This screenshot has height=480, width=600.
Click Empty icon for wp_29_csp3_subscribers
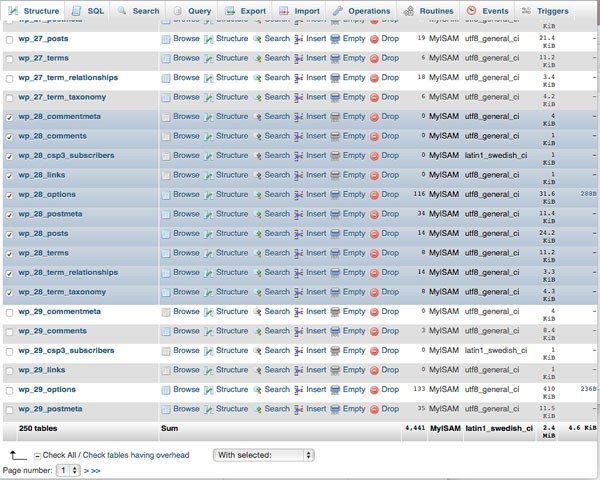(335, 351)
